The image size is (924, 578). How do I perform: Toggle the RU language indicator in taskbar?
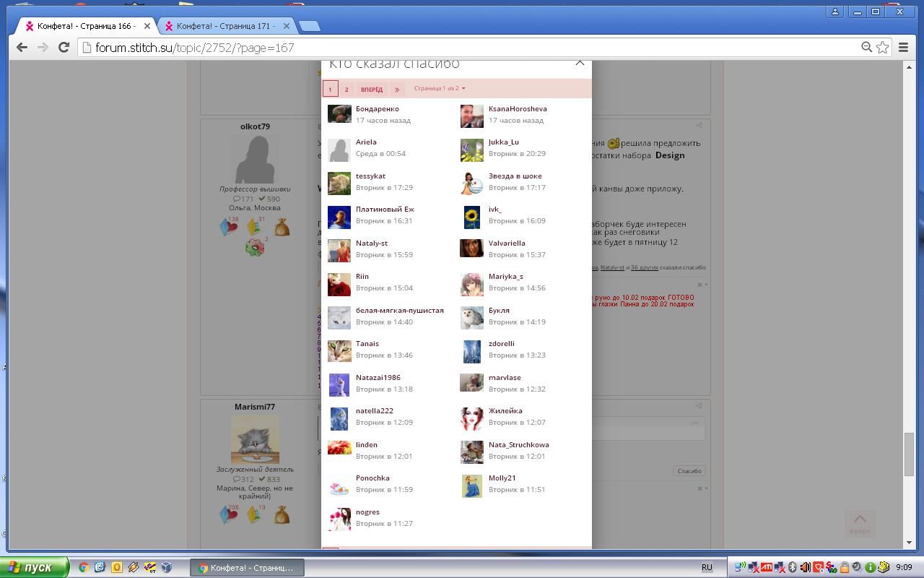coord(707,568)
